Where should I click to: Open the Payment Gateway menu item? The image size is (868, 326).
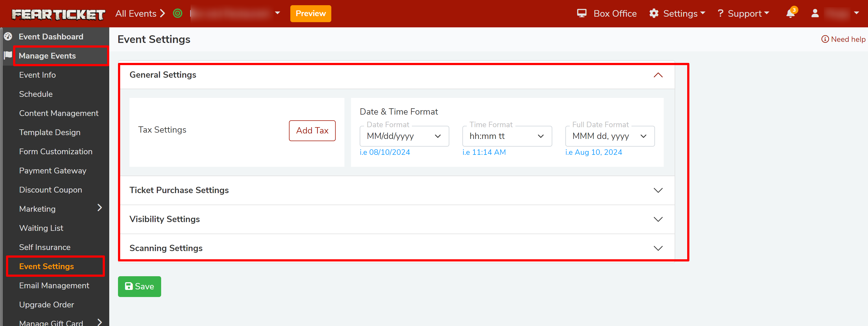coord(52,171)
